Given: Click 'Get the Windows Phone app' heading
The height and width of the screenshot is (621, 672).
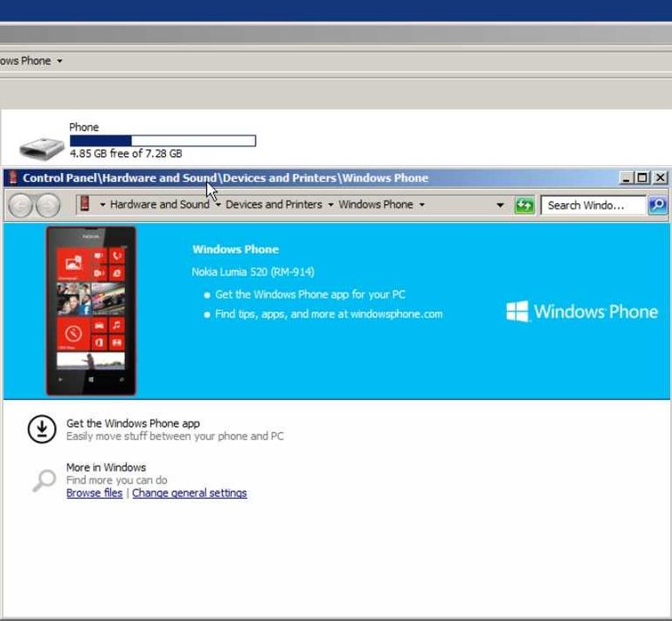Looking at the screenshot, I should (133, 423).
